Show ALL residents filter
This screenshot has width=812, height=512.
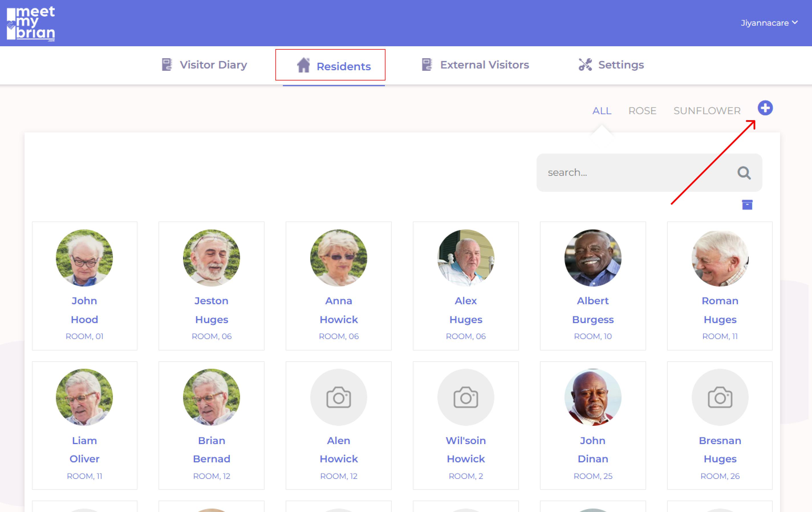click(602, 111)
